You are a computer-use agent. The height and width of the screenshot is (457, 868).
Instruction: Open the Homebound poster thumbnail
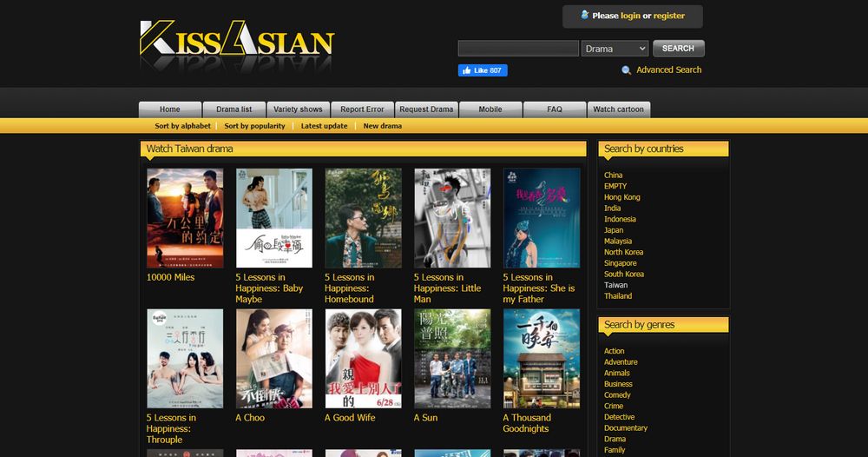(363, 218)
